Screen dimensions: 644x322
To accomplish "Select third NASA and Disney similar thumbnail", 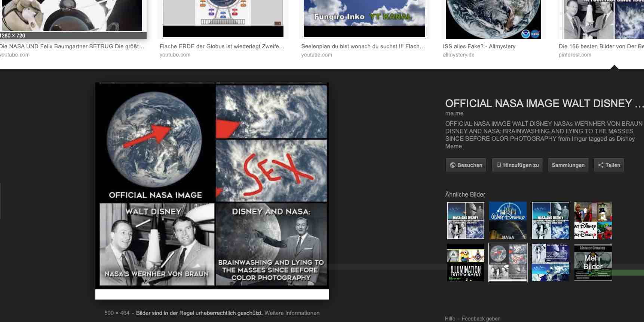I will (550, 221).
